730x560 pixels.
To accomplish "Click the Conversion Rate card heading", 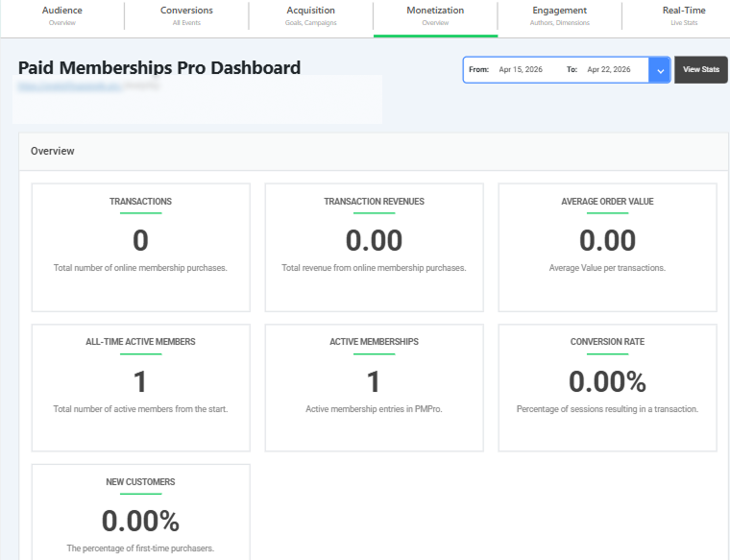I will click(x=607, y=342).
